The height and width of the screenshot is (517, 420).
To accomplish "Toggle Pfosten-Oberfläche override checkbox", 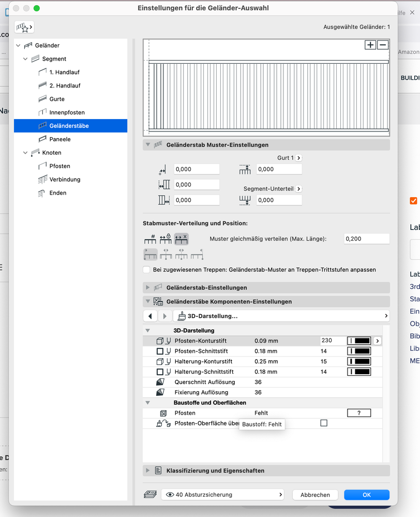I will [324, 423].
